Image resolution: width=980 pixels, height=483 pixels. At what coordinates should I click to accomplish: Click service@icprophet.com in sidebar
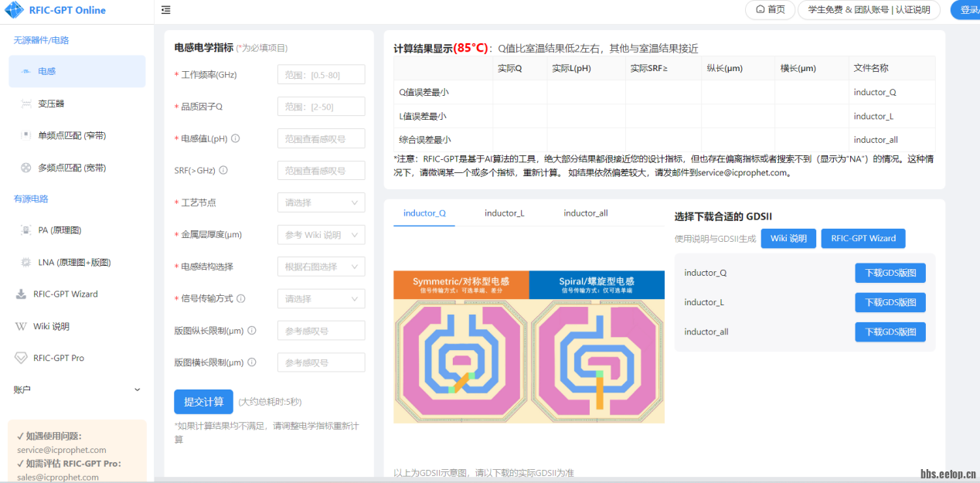pos(62,450)
